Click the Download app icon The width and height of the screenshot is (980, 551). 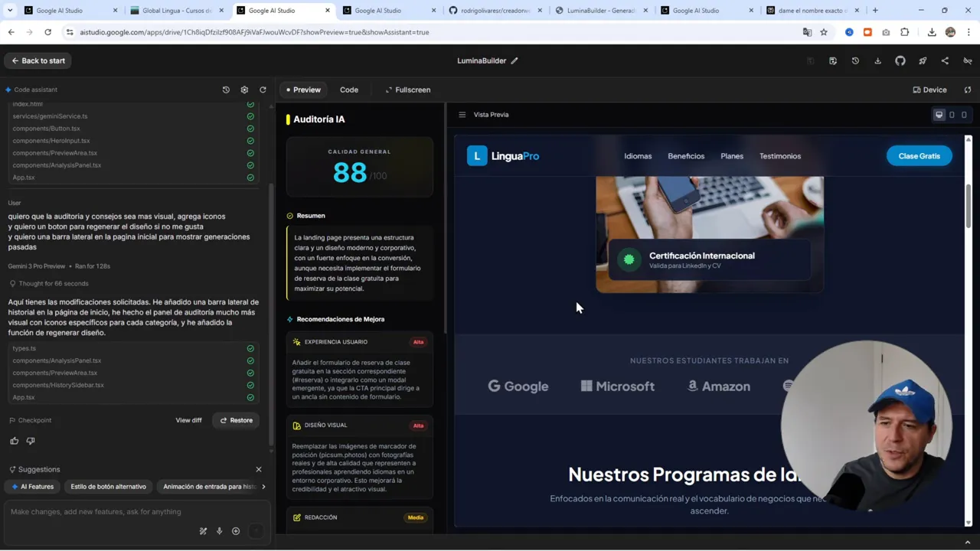(877, 60)
